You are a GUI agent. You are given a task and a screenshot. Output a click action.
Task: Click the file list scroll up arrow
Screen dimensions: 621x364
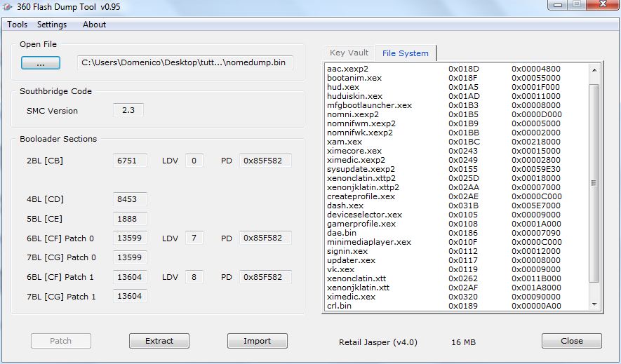[x=594, y=70]
